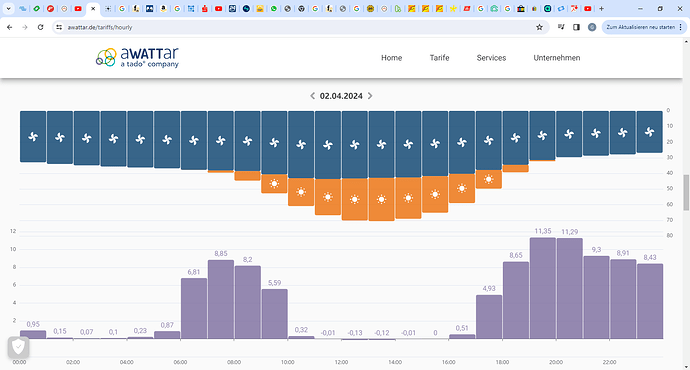Click the page vertical scrollbar thumb
The height and width of the screenshot is (370, 690).
pyautogui.click(x=686, y=192)
